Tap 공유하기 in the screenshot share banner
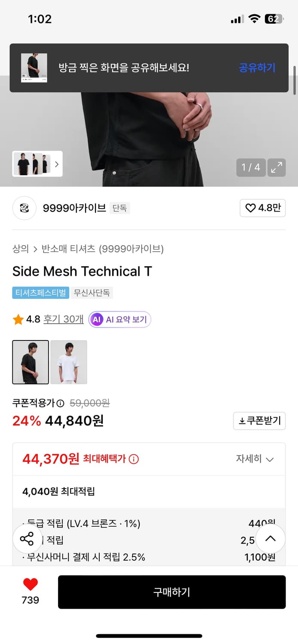Screen dimensions: 298x644 (x=257, y=68)
